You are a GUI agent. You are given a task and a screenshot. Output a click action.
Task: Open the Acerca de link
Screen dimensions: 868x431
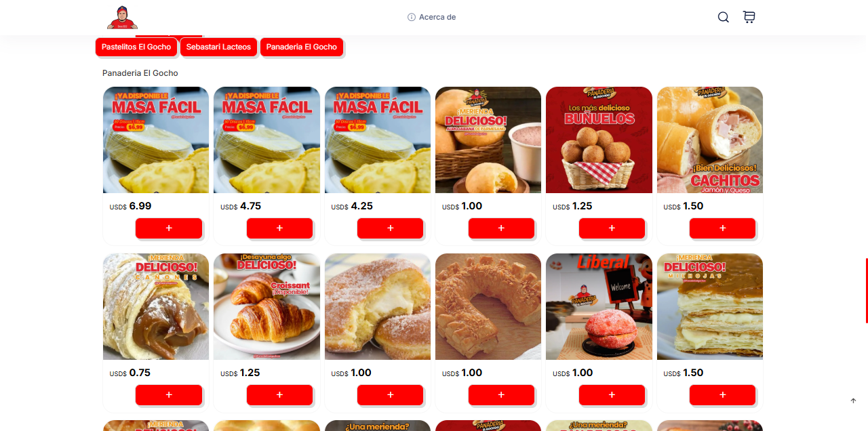click(432, 17)
